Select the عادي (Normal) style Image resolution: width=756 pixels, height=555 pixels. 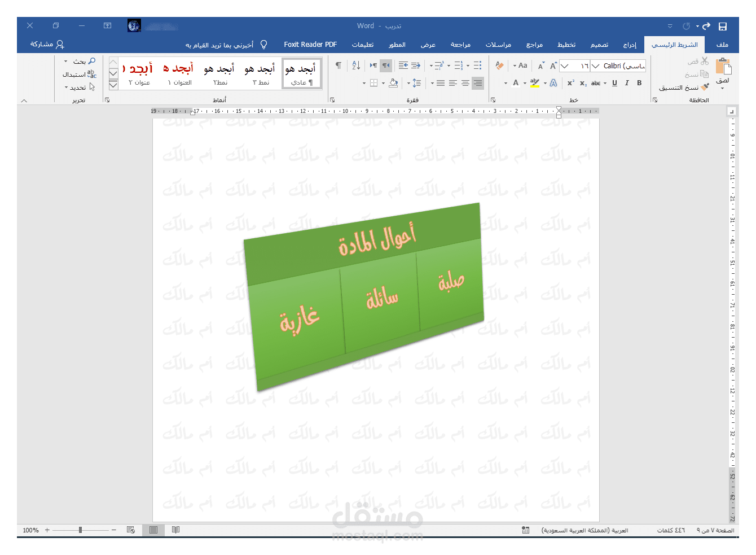[301, 74]
